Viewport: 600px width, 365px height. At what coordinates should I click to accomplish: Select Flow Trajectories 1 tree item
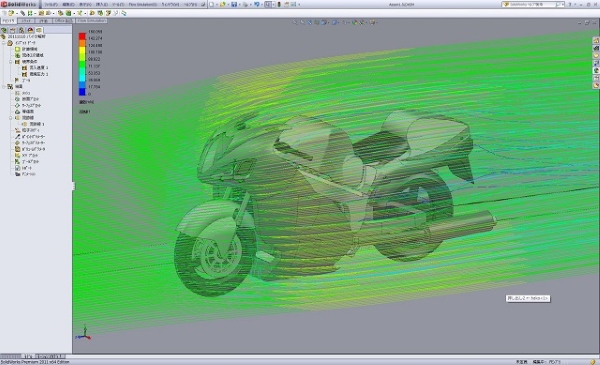coord(33,124)
